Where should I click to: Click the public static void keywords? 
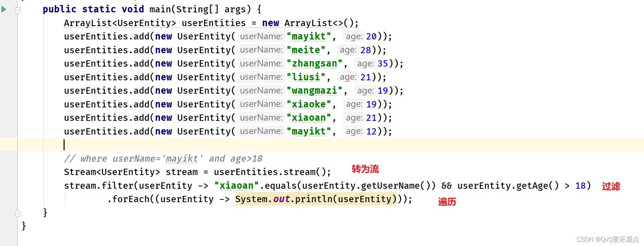(x=93, y=9)
